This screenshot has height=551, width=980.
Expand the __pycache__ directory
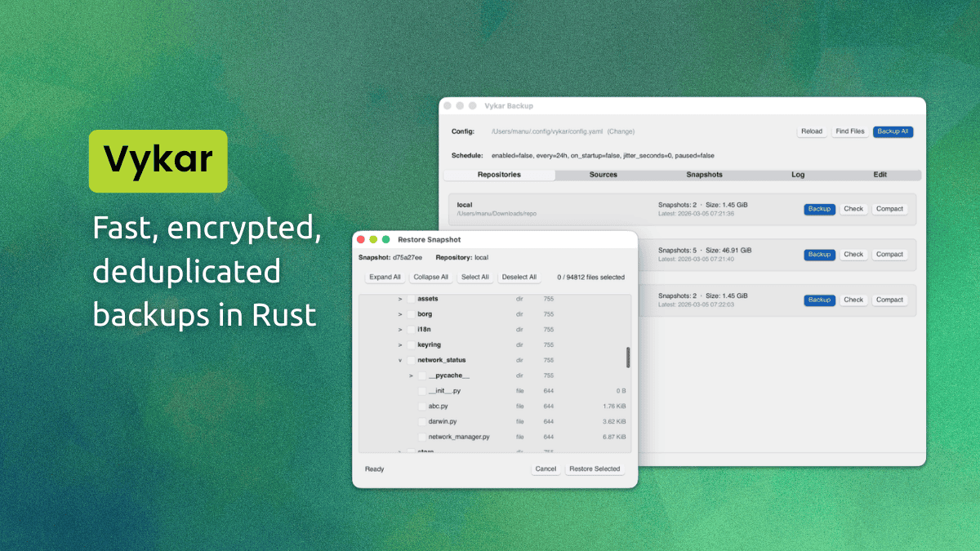pyautogui.click(x=410, y=375)
